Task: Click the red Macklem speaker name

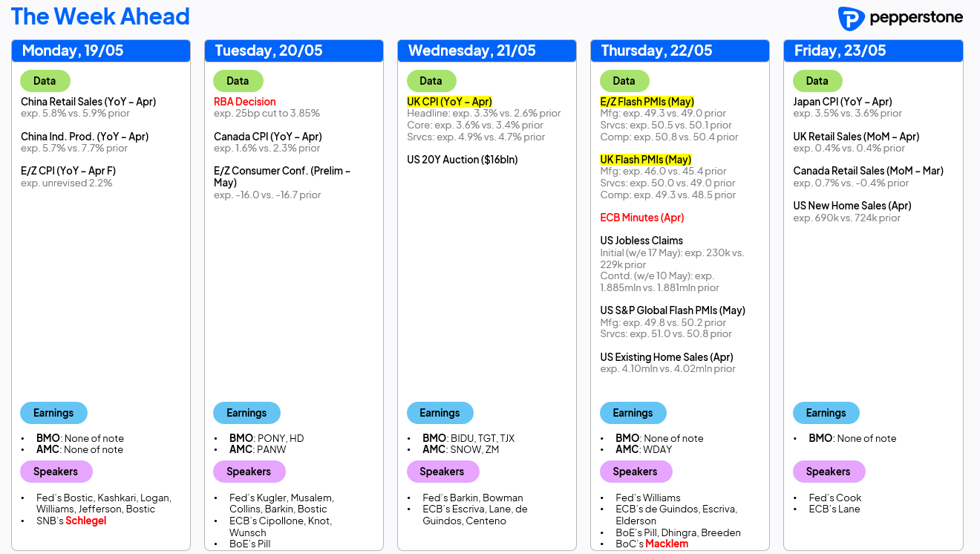Action: pyautogui.click(x=667, y=544)
